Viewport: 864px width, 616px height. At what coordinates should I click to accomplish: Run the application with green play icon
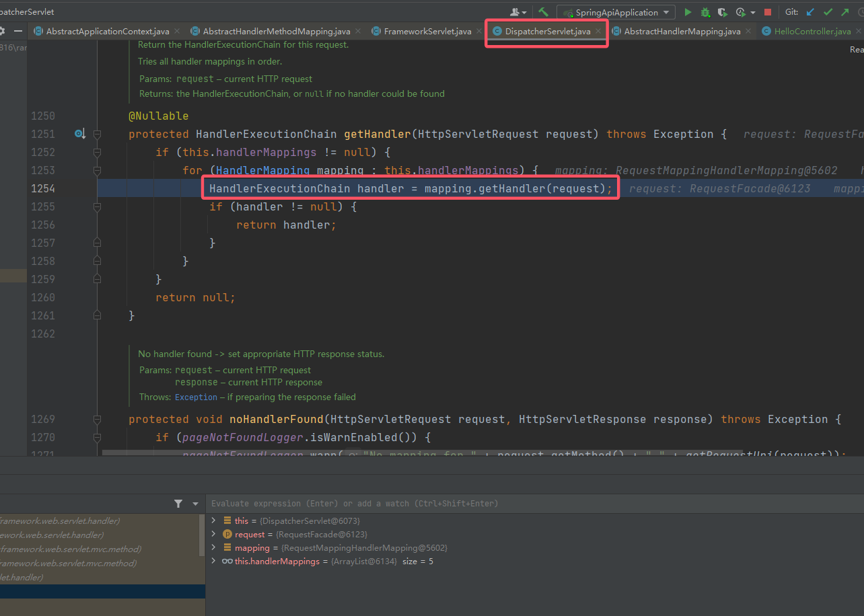[688, 12]
